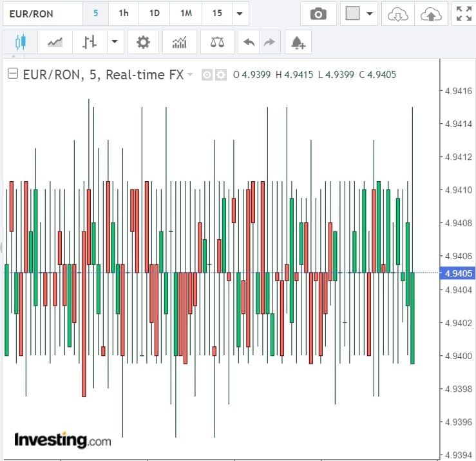The image size is (476, 461).
Task: Expand the additional time intervals dropdown
Action: [x=240, y=14]
